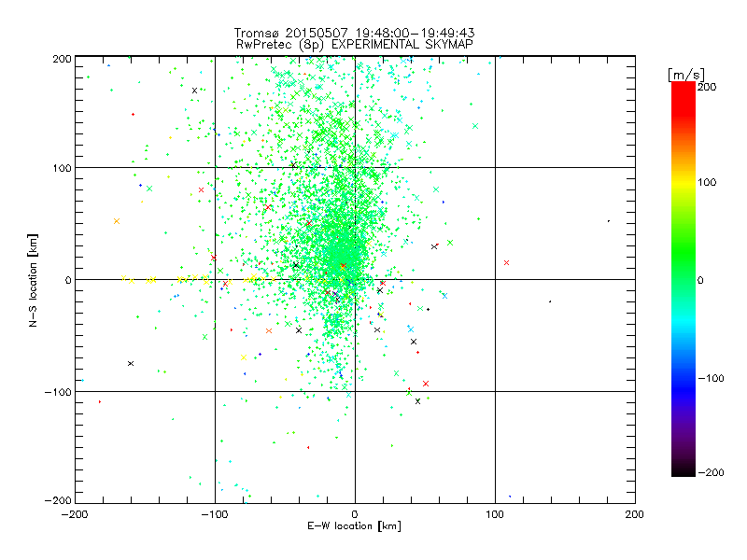Select the orange X marker near E-W -170 km, N-S 50 km
Screen dimensions: 747x560
pos(117,221)
